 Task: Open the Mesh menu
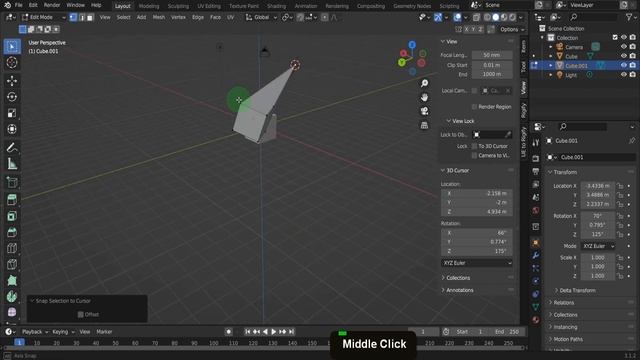point(159,17)
